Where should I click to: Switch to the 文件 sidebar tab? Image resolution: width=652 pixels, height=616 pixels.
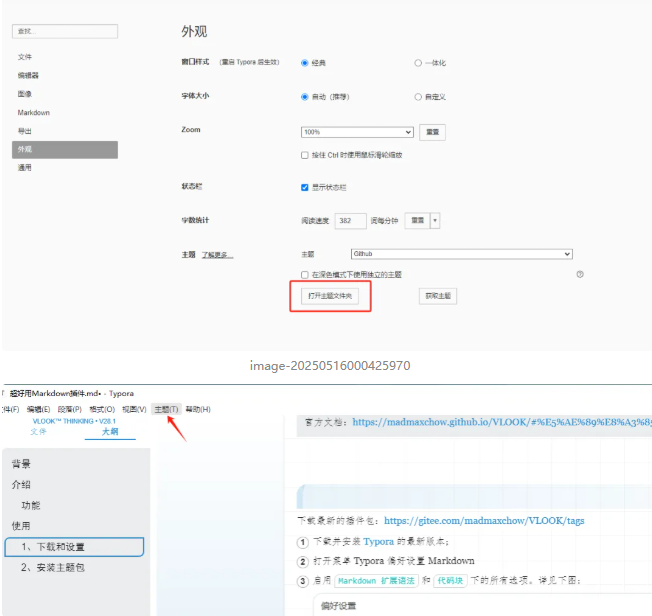tap(38, 432)
